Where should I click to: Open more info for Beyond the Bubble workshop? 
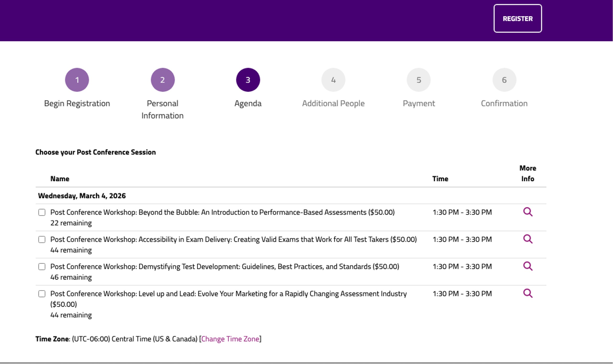(x=528, y=212)
